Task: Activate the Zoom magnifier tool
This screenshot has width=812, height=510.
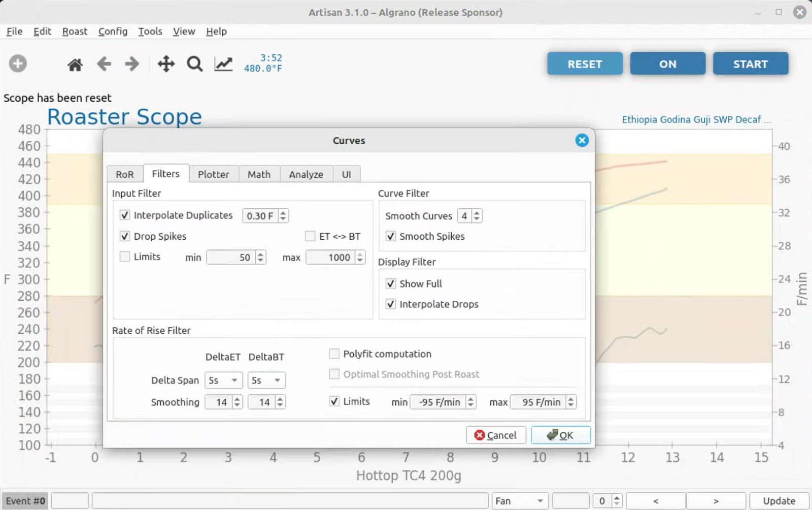Action: (x=194, y=64)
